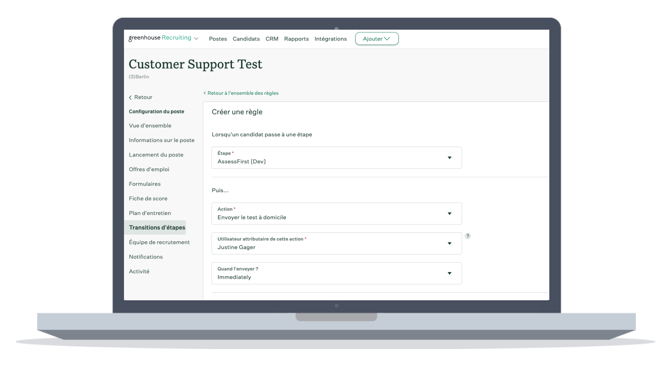Click the Ajouter button
Screen dimensions: 670x385
[376, 39]
